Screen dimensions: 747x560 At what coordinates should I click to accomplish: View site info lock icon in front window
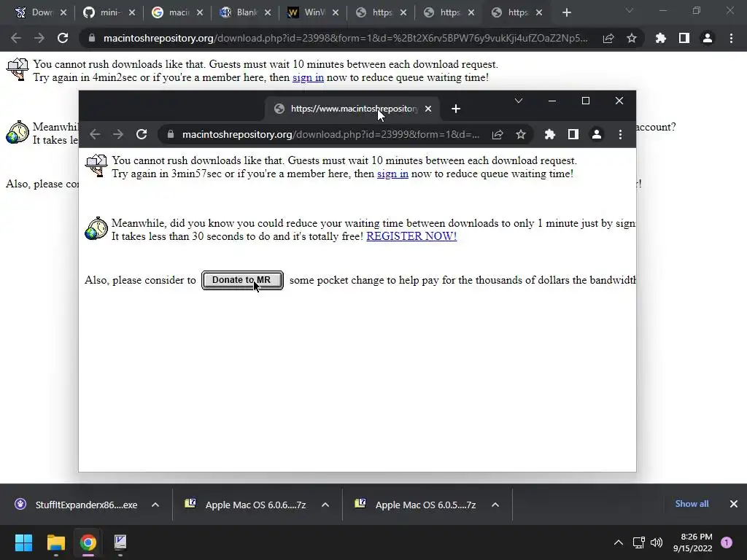[x=171, y=134]
